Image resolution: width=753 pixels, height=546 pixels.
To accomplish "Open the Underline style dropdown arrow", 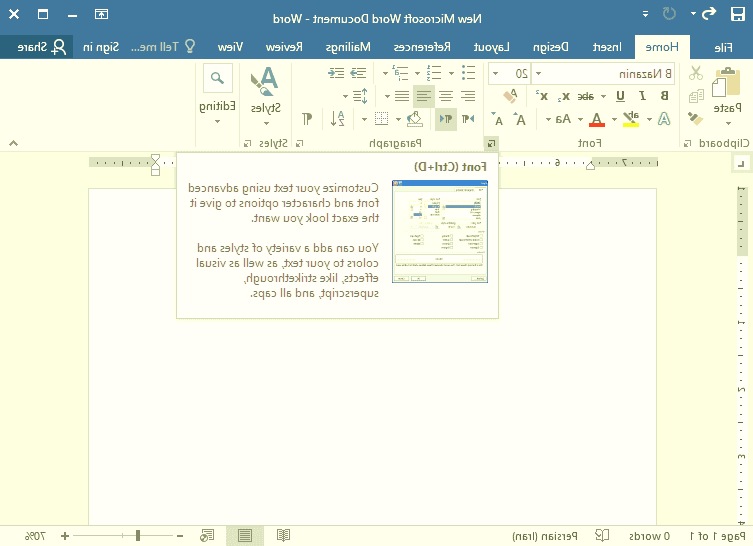I will [604, 96].
